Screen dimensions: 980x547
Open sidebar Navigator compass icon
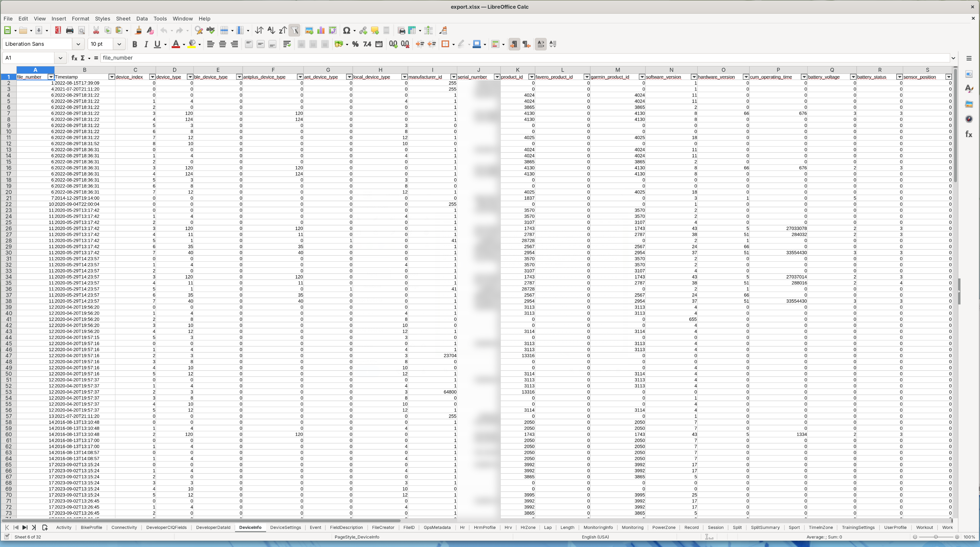tap(969, 119)
